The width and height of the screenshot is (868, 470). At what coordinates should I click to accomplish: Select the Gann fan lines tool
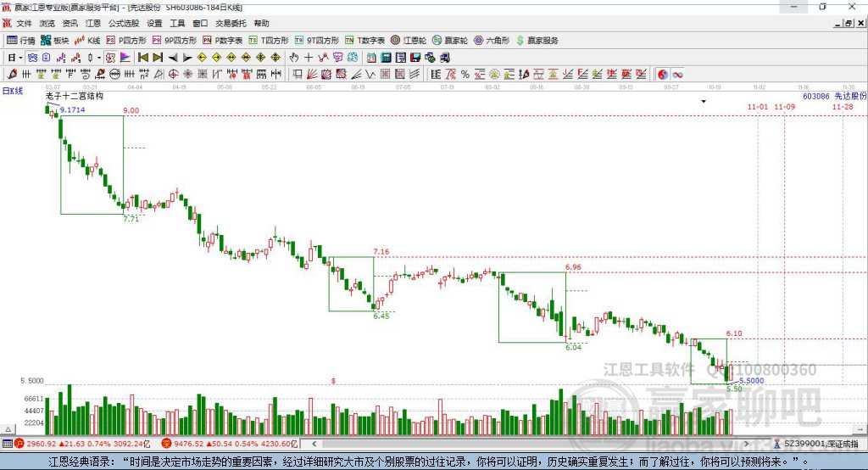[312, 75]
